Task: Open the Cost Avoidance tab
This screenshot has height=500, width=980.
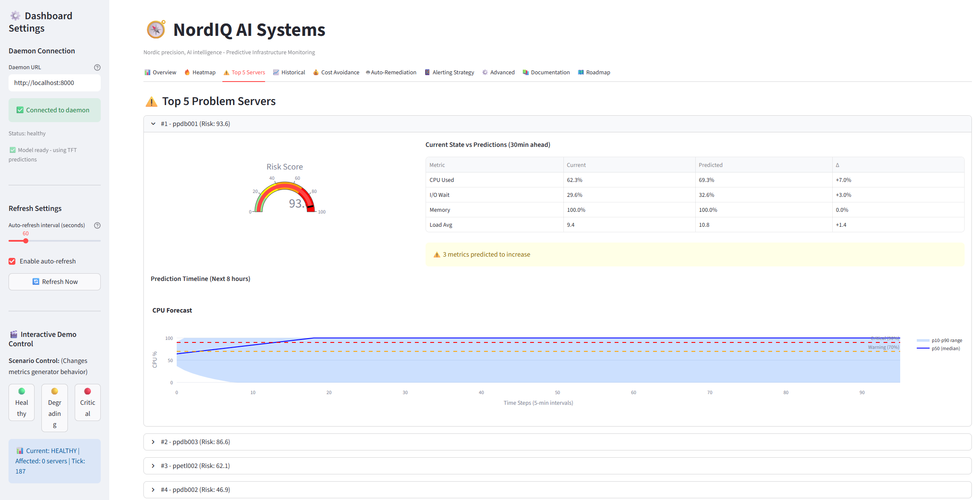Action: (336, 73)
